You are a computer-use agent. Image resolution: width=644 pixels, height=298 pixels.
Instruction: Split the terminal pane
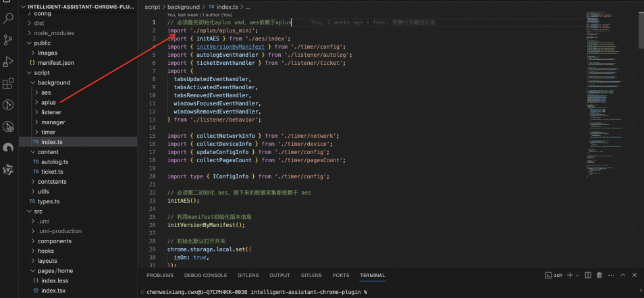click(x=589, y=276)
